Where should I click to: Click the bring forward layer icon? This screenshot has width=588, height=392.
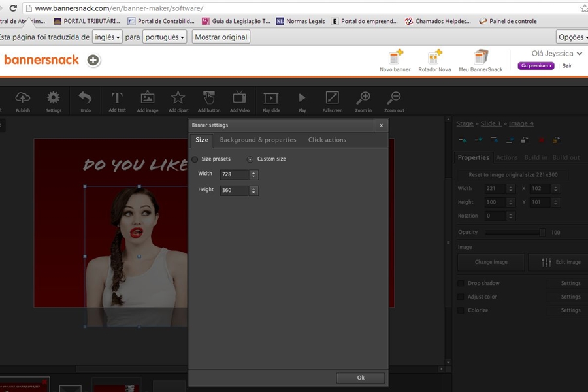[x=463, y=140]
